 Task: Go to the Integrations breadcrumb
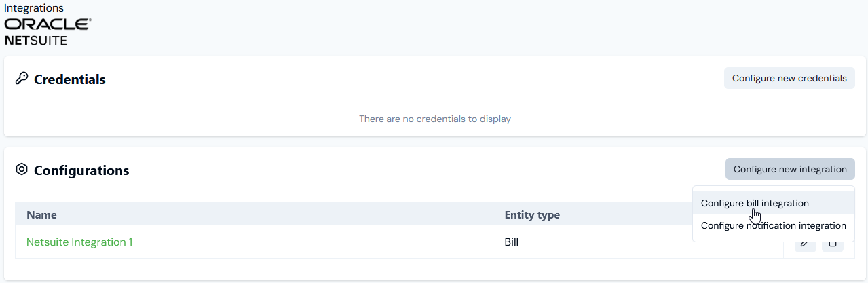point(34,8)
